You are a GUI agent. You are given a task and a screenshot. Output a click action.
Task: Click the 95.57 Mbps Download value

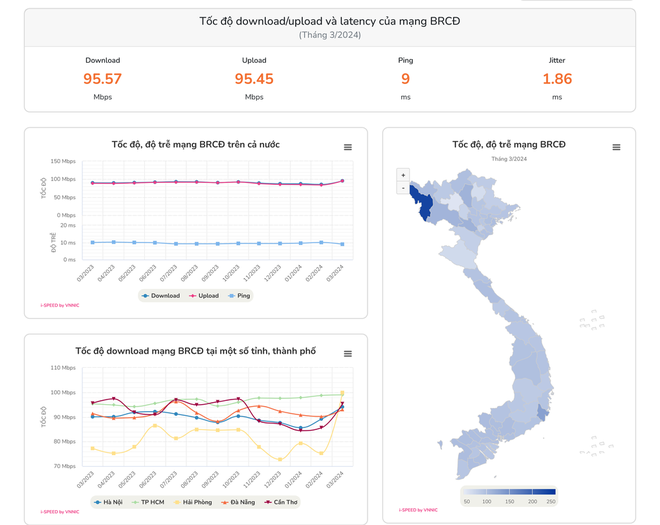(102, 78)
